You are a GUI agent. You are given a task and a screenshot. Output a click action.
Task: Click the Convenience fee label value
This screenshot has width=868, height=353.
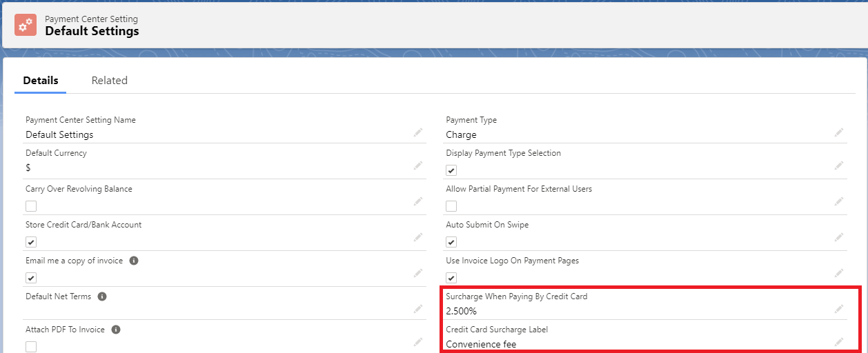pos(481,344)
